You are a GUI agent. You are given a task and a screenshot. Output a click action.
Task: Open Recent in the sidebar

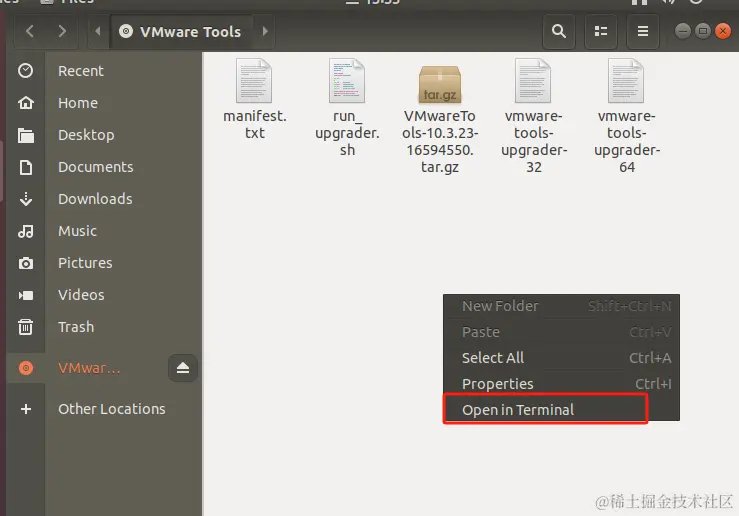[81, 71]
